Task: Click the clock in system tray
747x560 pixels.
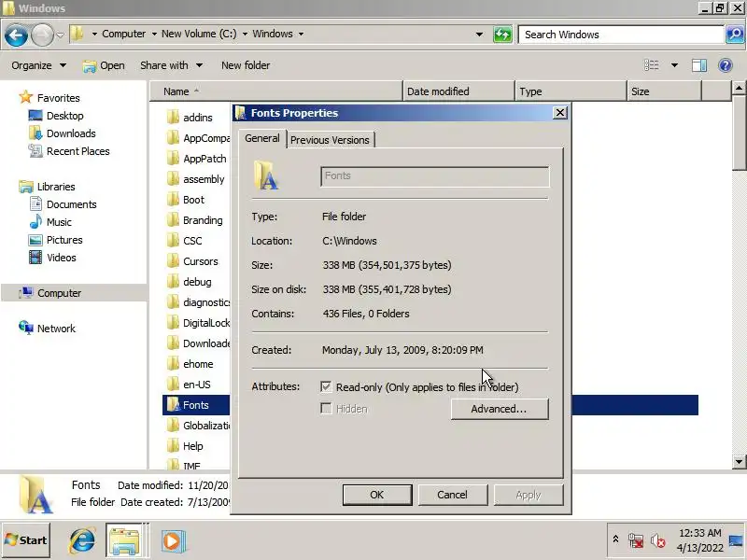Action: 699,540
